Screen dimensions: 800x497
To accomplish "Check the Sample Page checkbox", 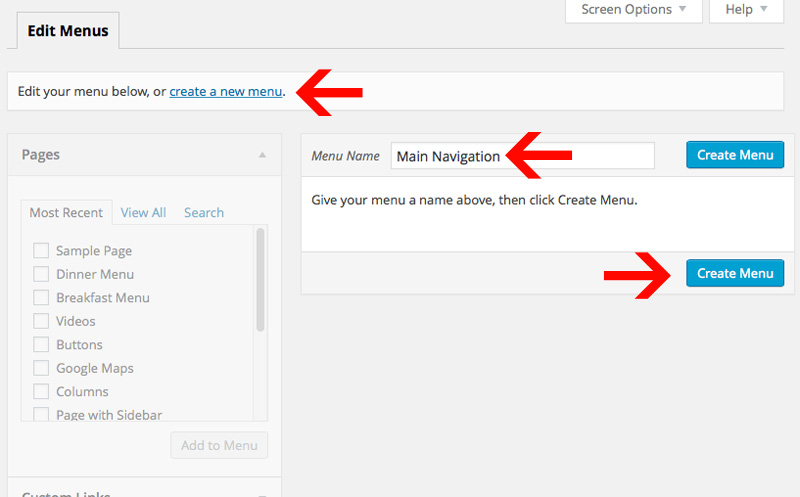I will (x=41, y=251).
